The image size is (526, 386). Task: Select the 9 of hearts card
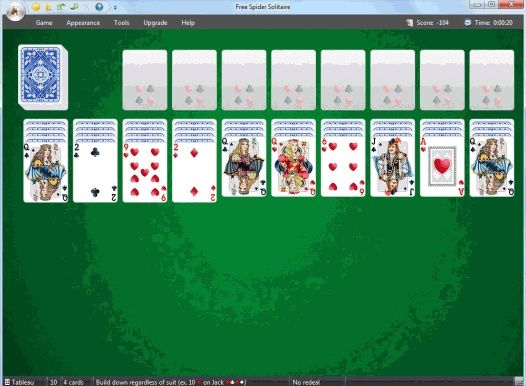coord(145,172)
